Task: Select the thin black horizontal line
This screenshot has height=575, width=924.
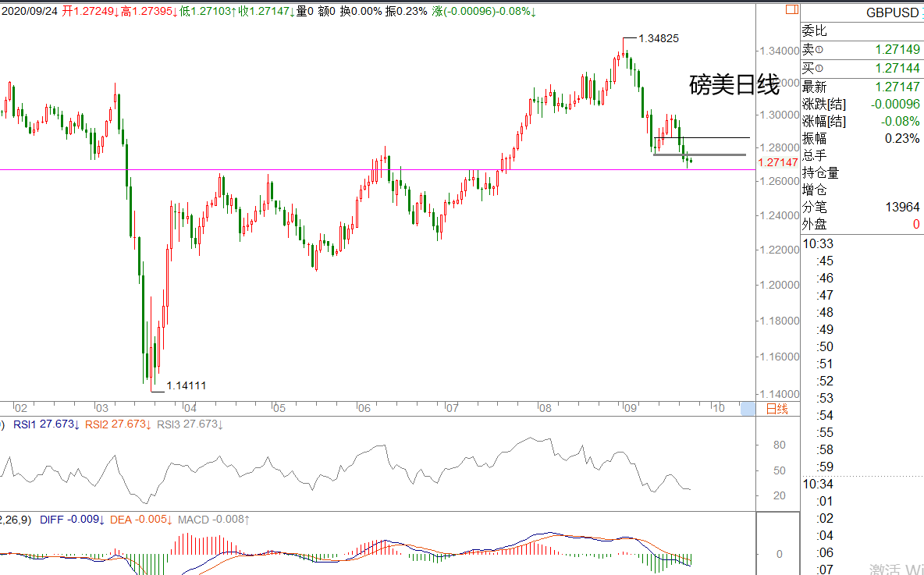Action: 702,138
